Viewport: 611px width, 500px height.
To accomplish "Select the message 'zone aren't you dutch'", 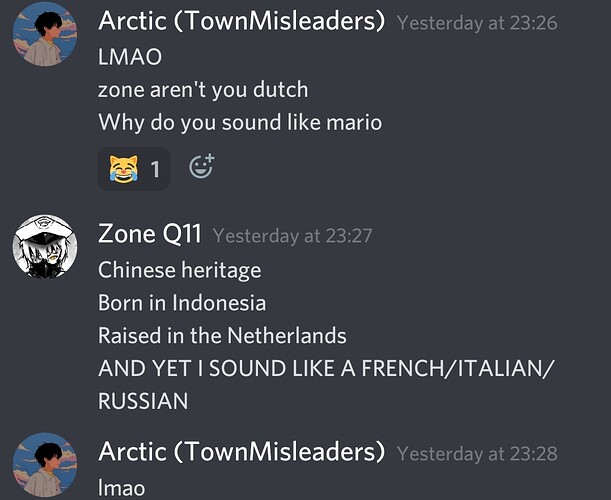I will click(203, 90).
